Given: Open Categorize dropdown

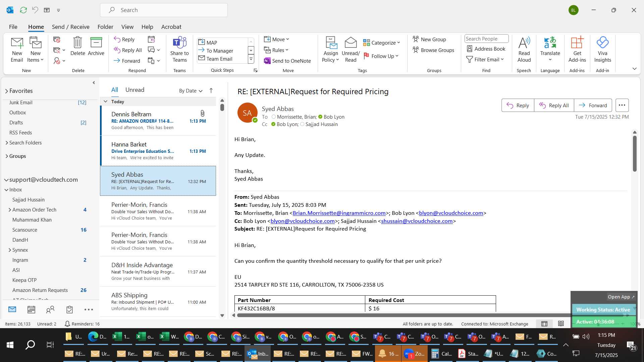Looking at the screenshot, I should pos(382,43).
